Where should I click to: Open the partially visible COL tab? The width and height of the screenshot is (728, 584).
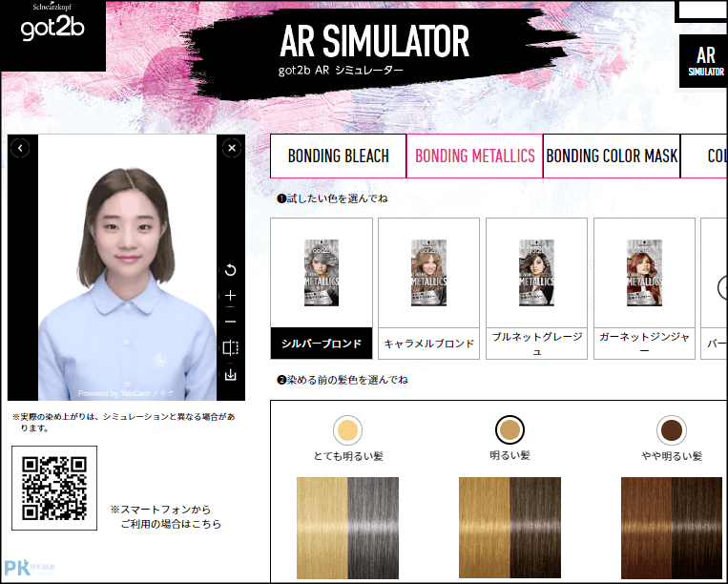[x=704, y=156]
